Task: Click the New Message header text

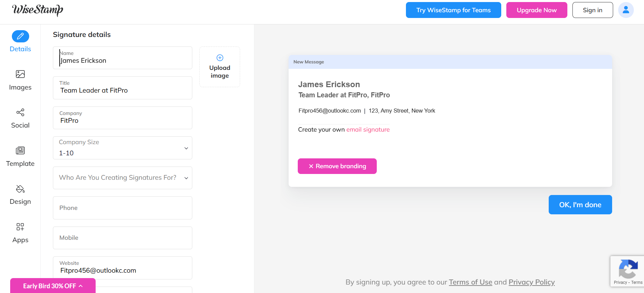Action: [309, 62]
